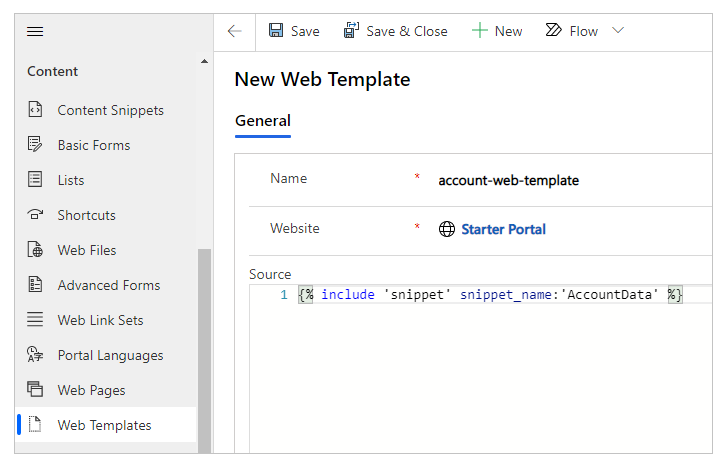Click the globe icon beside Starter Portal

tap(447, 229)
